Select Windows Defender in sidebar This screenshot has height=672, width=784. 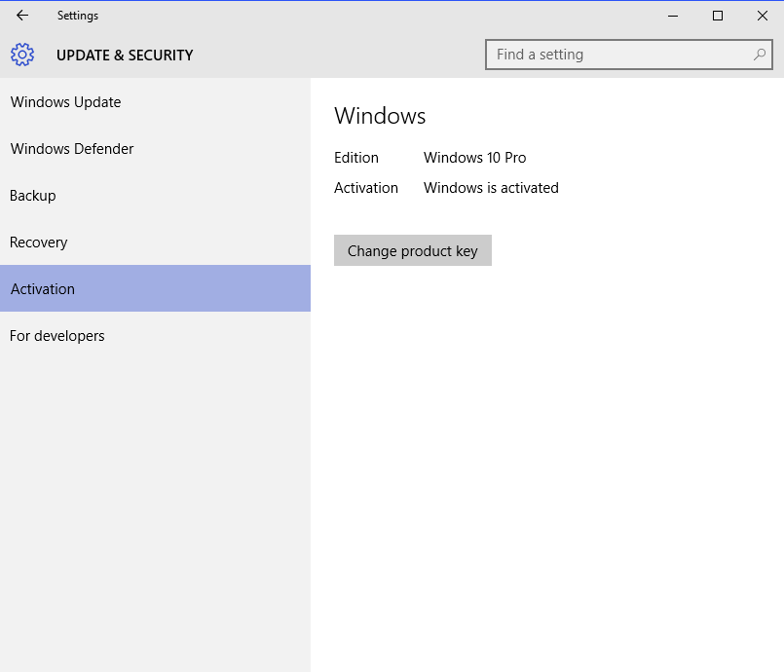tap(155, 148)
